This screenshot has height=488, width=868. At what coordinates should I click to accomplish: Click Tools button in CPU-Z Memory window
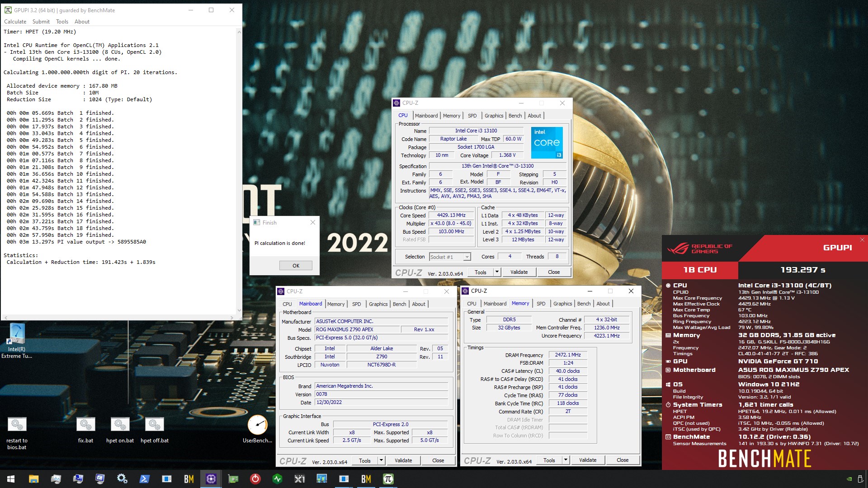coord(549,460)
